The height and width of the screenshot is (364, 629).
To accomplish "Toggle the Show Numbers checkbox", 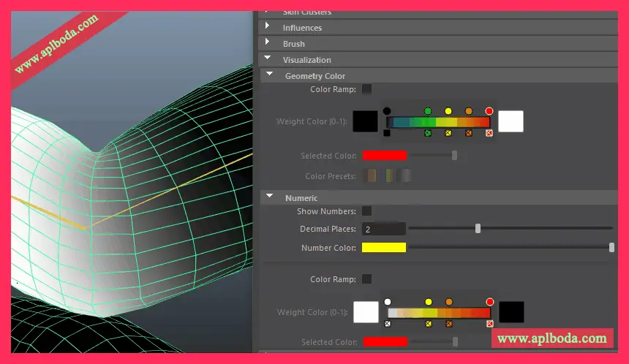I will [x=367, y=211].
